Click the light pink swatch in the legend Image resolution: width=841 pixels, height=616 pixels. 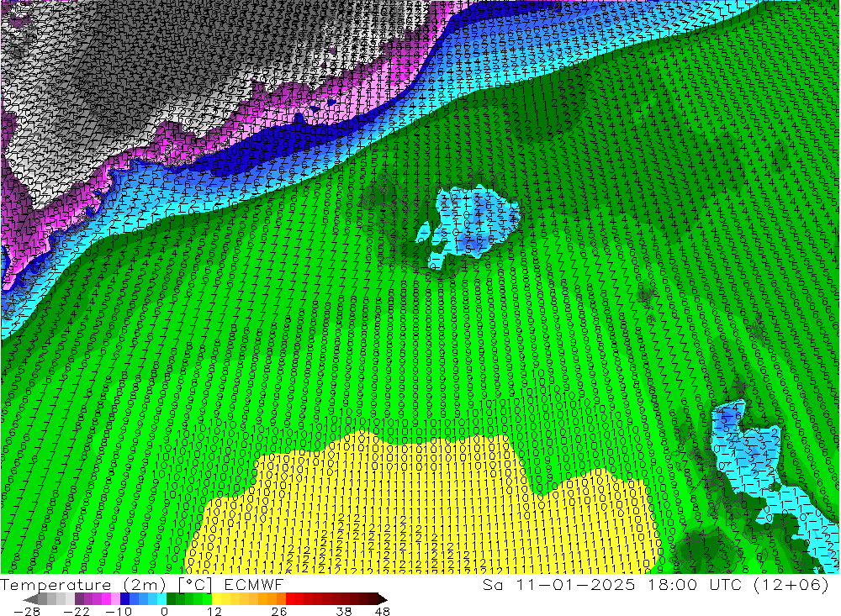[x=115, y=599]
